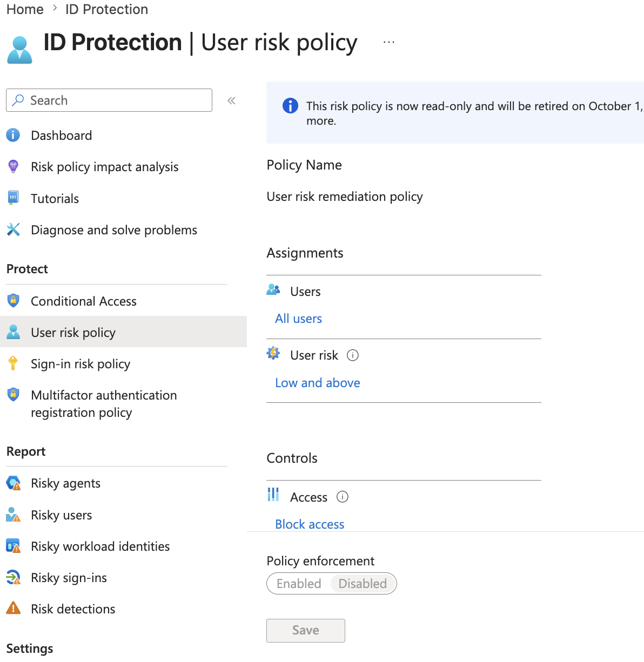Go to Home breadcrumb
The height and width of the screenshot is (662, 644).
[x=25, y=10]
